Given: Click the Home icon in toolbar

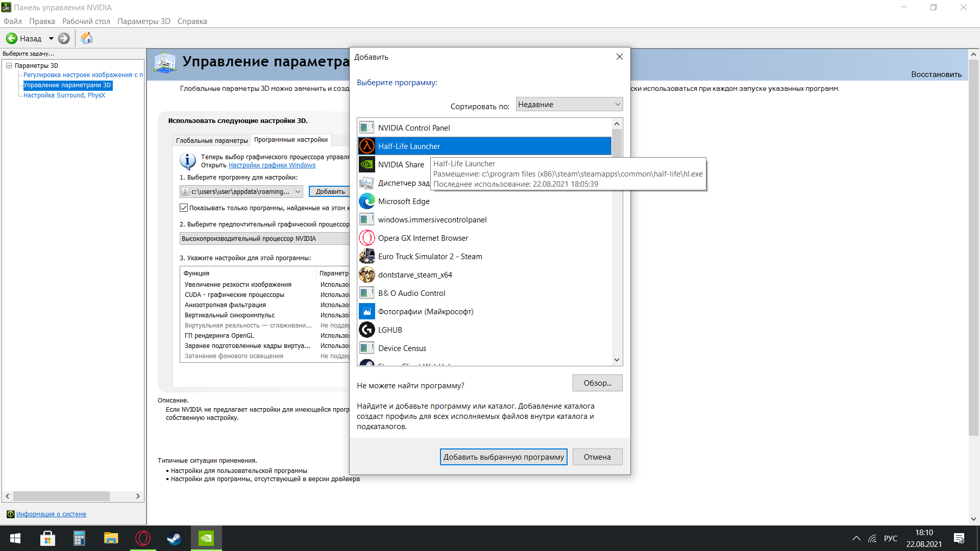Looking at the screenshot, I should click(87, 38).
